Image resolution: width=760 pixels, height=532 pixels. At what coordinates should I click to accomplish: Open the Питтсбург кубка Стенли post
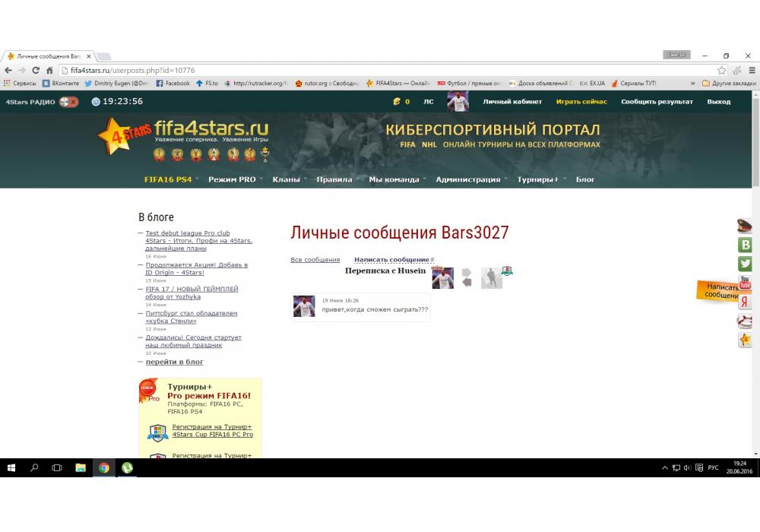point(192,317)
